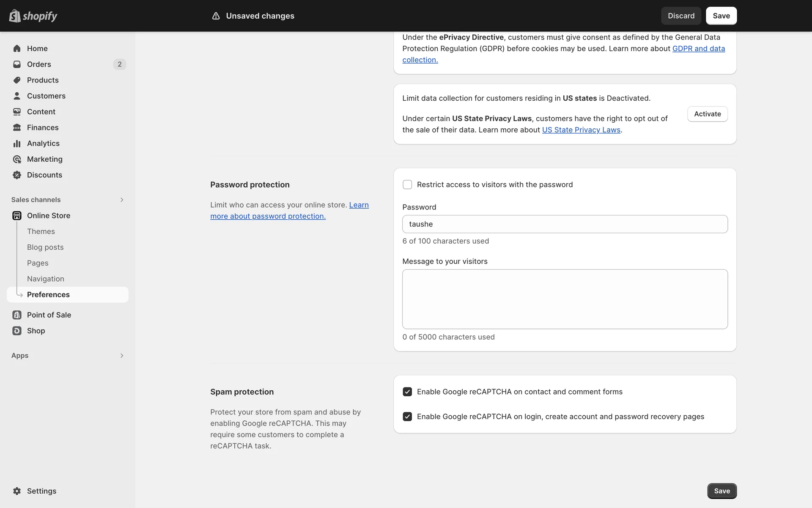Click the Point of Sale bag icon
This screenshot has height=508, width=812.
coord(17,315)
